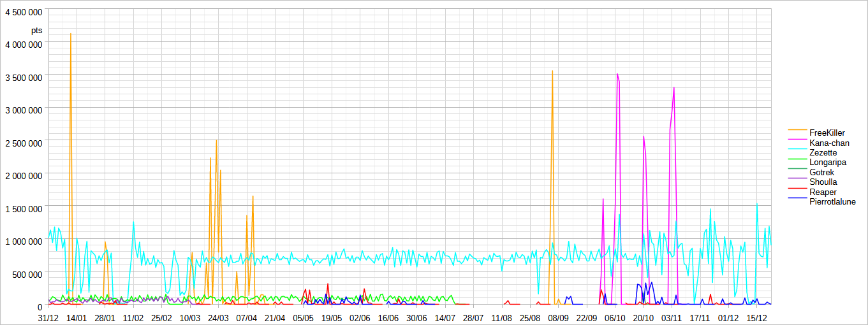Click the red Reaper legend line swatch

coord(797,192)
